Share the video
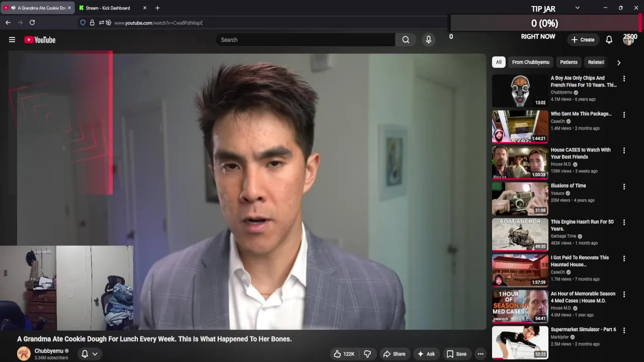This screenshot has height=362, width=644. [x=394, y=354]
